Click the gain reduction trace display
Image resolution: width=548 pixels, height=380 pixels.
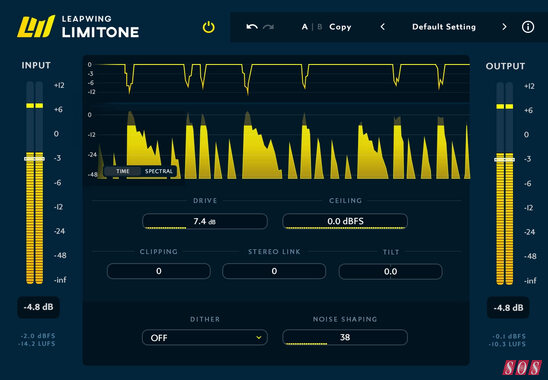pos(281,79)
